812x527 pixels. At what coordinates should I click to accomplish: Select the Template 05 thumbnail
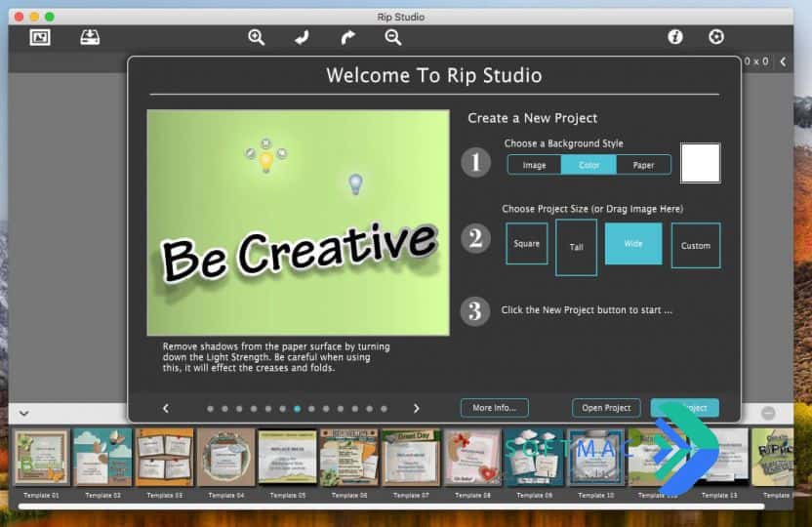pyautogui.click(x=287, y=457)
